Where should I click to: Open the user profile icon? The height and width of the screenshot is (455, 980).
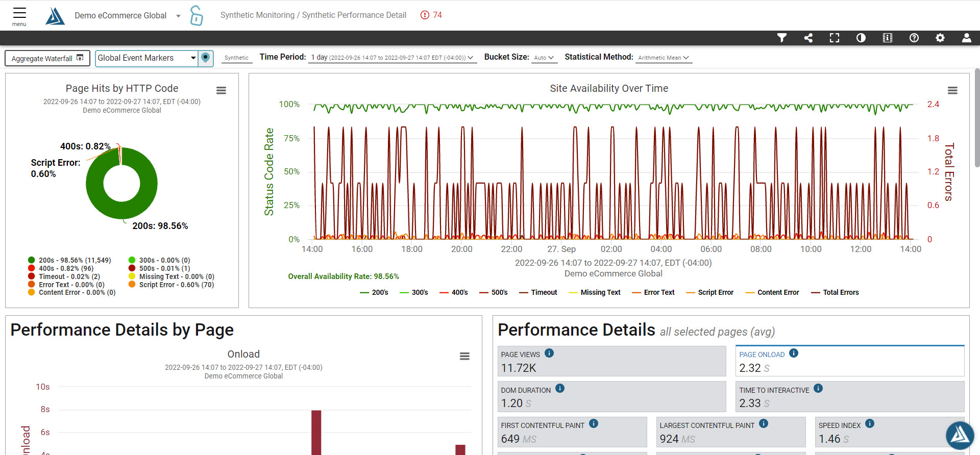pyautogui.click(x=967, y=38)
